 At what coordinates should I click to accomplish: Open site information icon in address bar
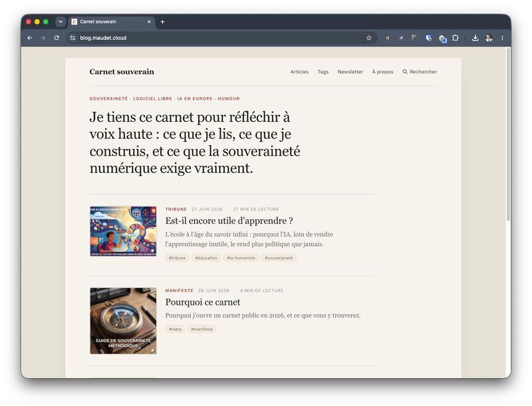point(72,38)
